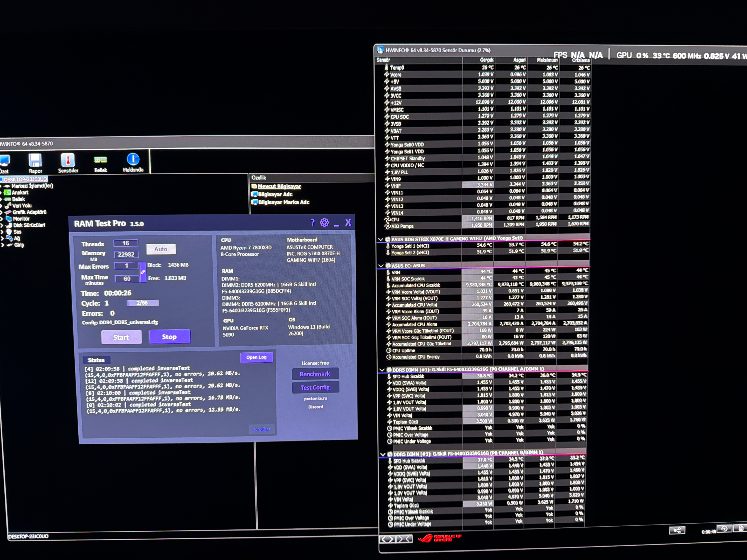The width and height of the screenshot is (747, 560).
Task: Visit the pcstonks.ru link
Action: point(315,398)
